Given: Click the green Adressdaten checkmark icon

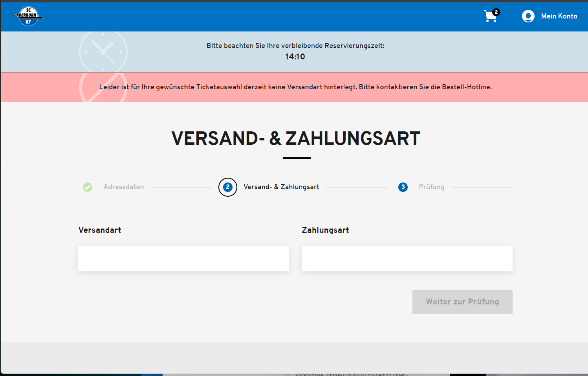Looking at the screenshot, I should point(88,187).
